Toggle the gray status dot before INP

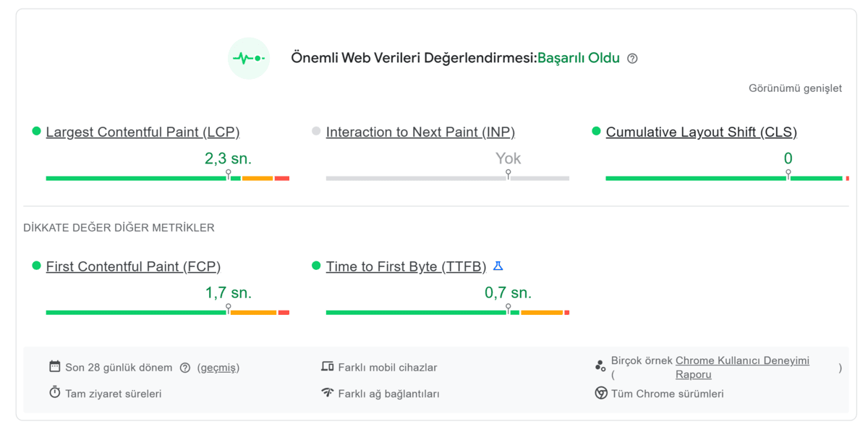pyautogui.click(x=317, y=130)
